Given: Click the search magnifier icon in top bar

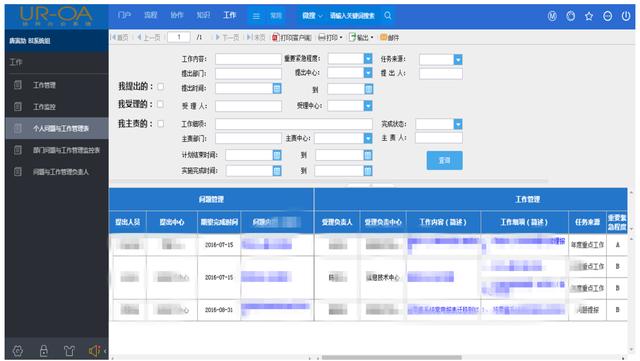Looking at the screenshot, I should [x=388, y=16].
